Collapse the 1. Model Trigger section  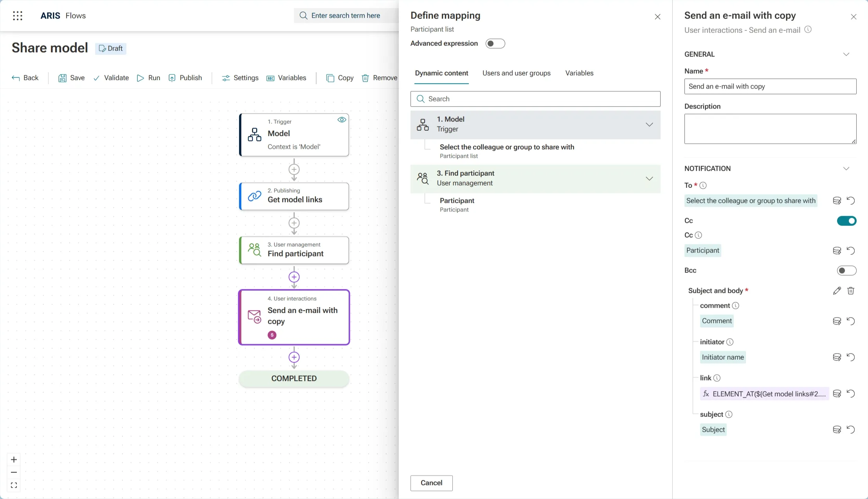coord(649,124)
